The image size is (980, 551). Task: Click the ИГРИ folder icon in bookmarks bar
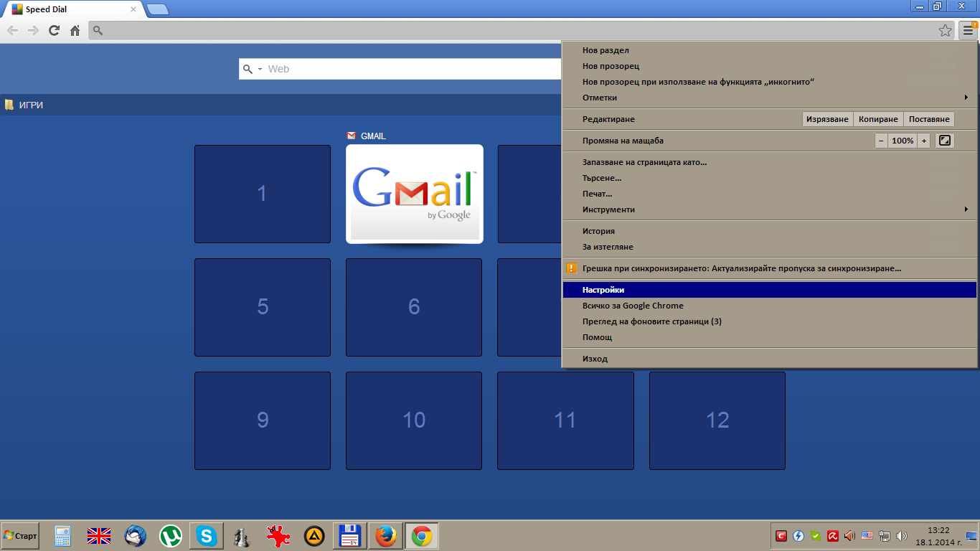(x=9, y=105)
